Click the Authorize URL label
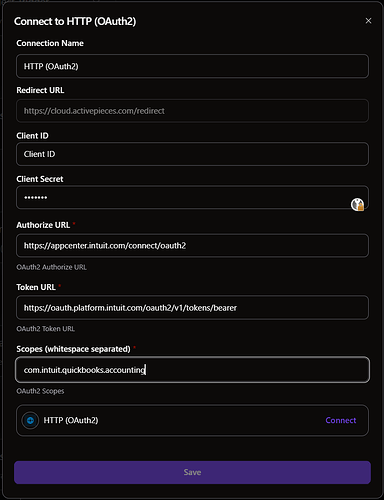 [x=43, y=225]
